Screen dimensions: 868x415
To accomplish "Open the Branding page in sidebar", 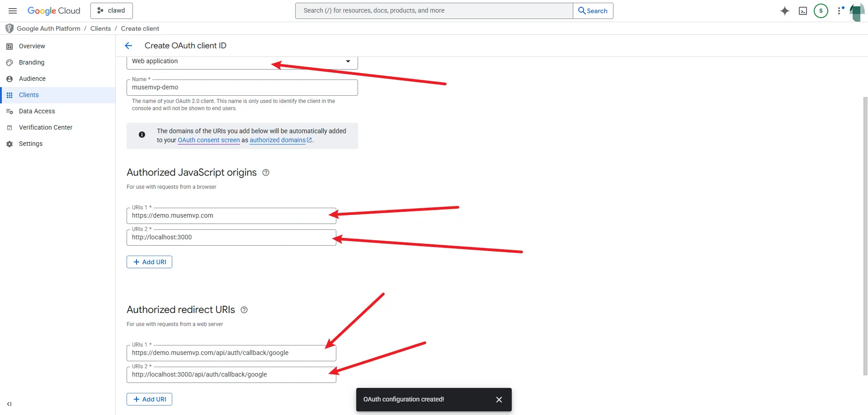I will 32,62.
